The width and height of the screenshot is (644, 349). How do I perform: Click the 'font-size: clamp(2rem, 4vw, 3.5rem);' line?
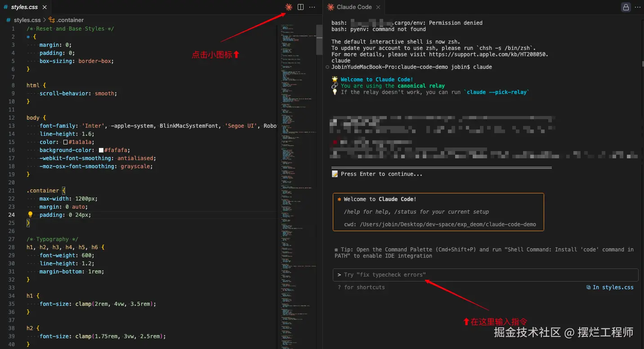(98, 304)
